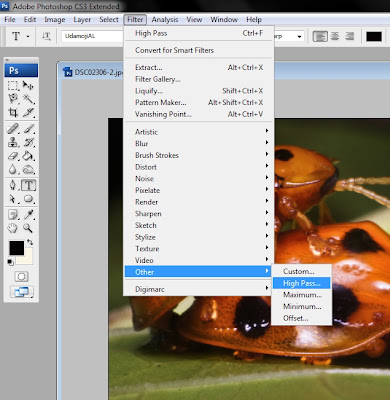
Task: Expand the Sharpen filter submenu
Action: pyautogui.click(x=199, y=214)
